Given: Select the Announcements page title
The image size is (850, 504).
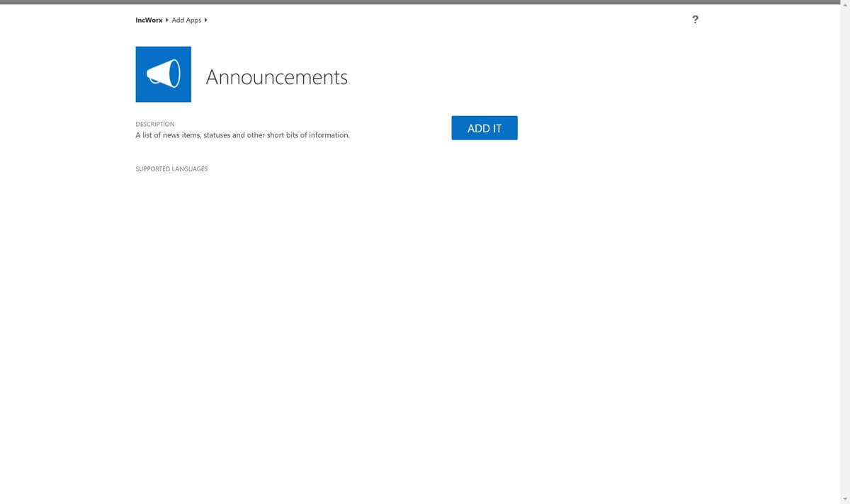Looking at the screenshot, I should pyautogui.click(x=277, y=77).
